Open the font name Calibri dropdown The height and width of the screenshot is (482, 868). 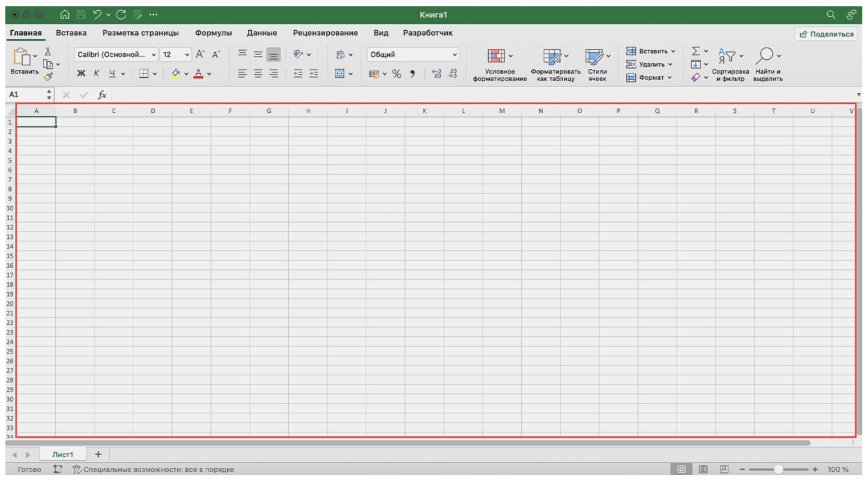coord(153,55)
